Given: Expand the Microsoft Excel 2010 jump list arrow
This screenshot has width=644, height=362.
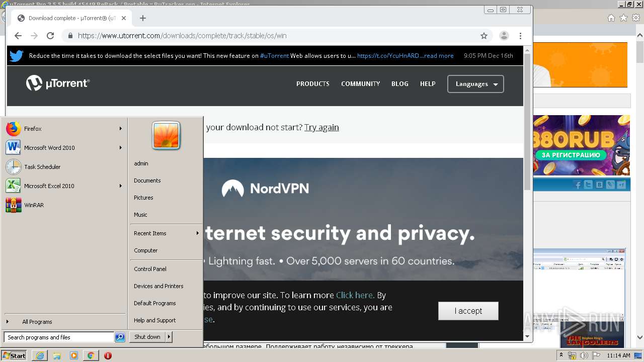Looking at the screenshot, I should click(x=121, y=186).
